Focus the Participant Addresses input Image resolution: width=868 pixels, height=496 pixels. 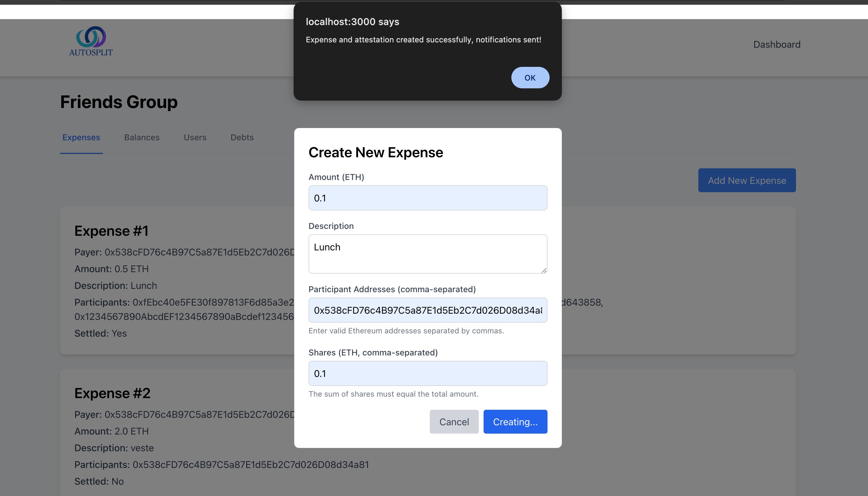point(427,310)
